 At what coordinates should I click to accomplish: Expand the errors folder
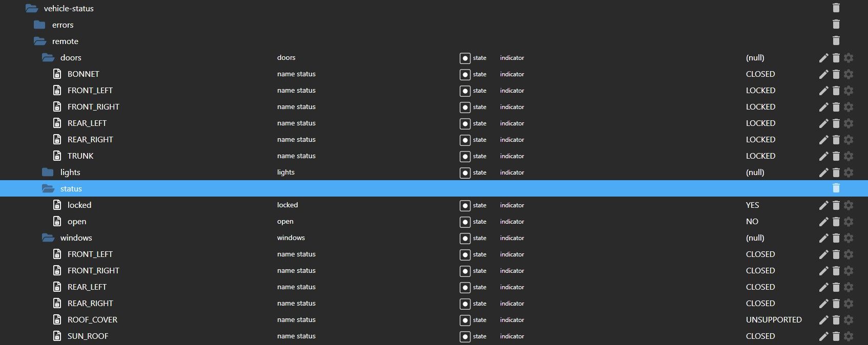pyautogui.click(x=39, y=25)
